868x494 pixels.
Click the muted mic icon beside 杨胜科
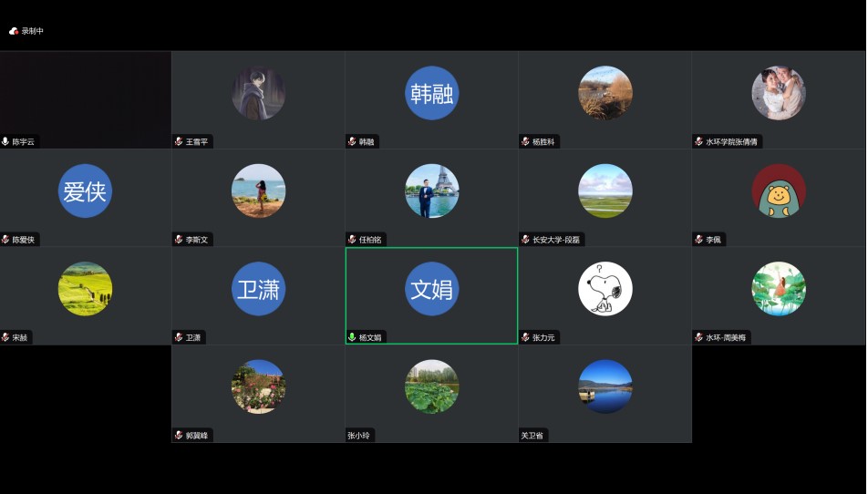pos(525,142)
